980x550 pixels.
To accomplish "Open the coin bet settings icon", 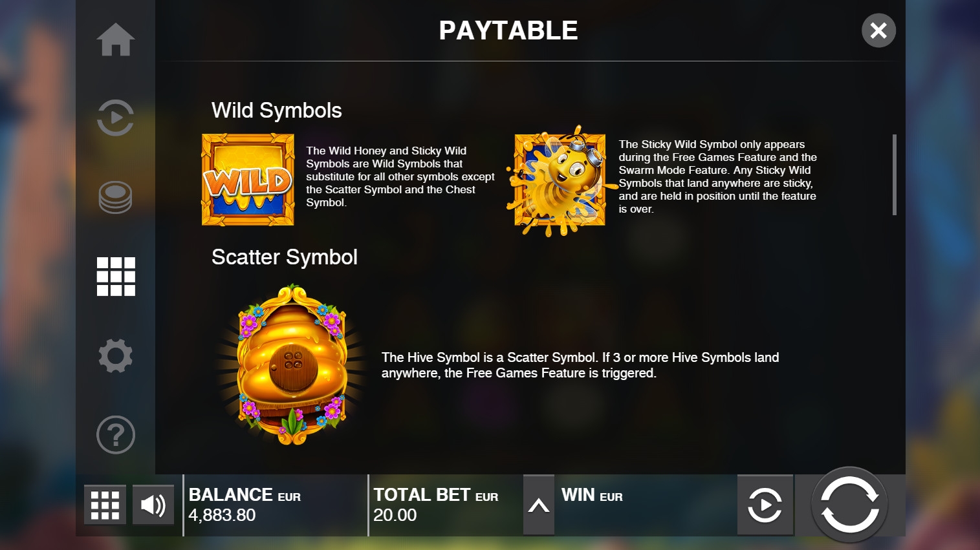I will (116, 196).
